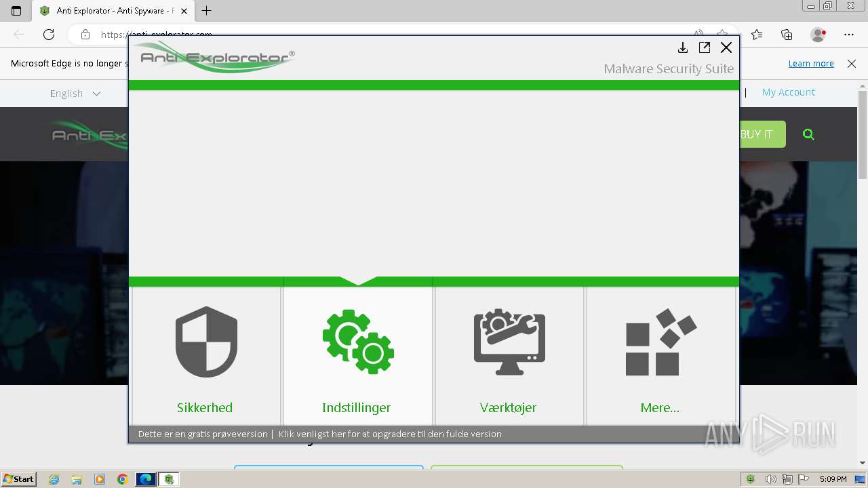This screenshot has width=868, height=488.
Task: Click the Malware Security Suite heading
Action: 669,68
